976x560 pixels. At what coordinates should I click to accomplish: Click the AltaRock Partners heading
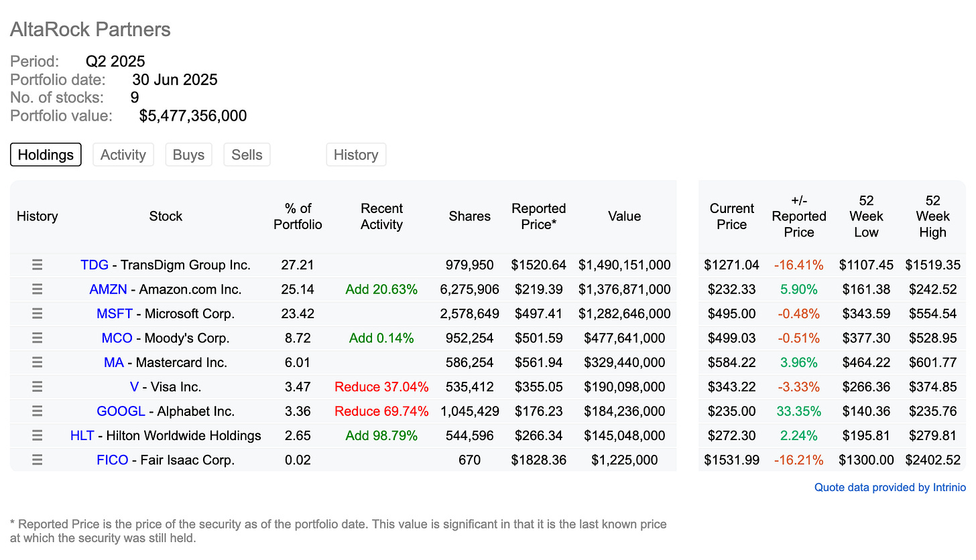pos(90,29)
